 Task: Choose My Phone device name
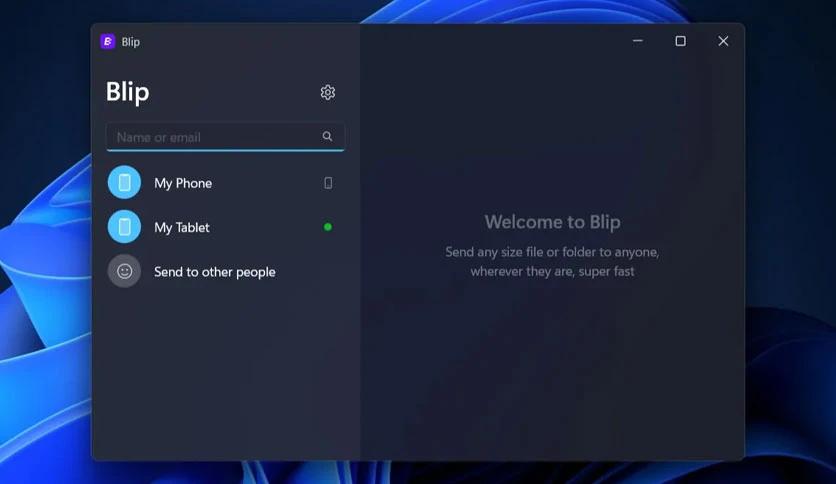[x=183, y=183]
